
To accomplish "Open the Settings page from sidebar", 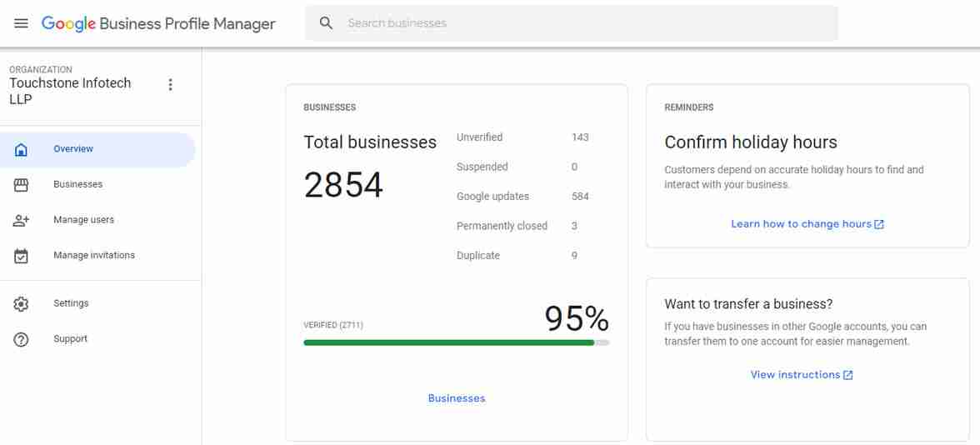I will (x=71, y=304).
